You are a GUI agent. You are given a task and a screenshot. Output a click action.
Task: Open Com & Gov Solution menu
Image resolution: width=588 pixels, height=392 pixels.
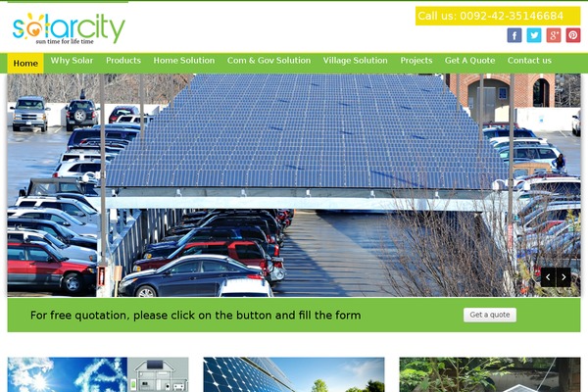point(269,61)
